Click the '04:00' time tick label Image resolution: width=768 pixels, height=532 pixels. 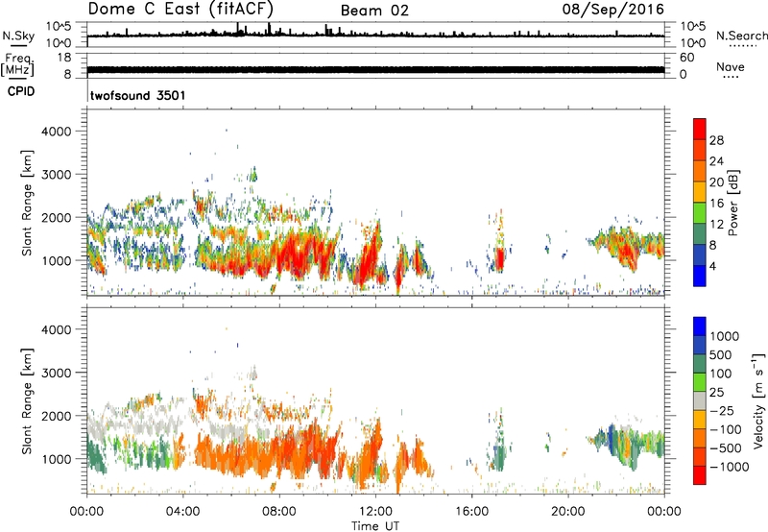tap(183, 512)
